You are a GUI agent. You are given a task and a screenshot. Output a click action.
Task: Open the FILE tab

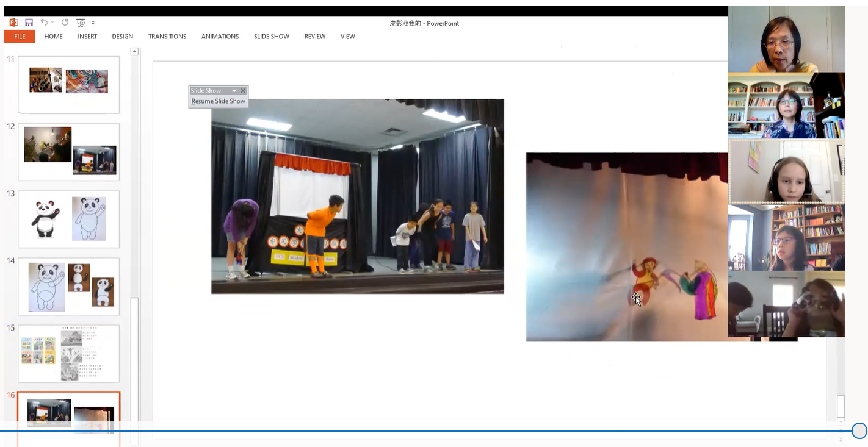click(x=20, y=37)
